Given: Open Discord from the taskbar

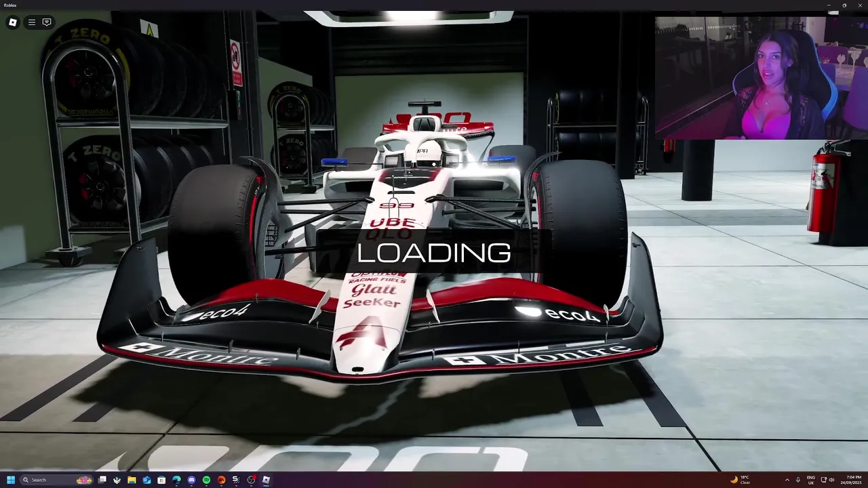Looking at the screenshot, I should 191,480.
